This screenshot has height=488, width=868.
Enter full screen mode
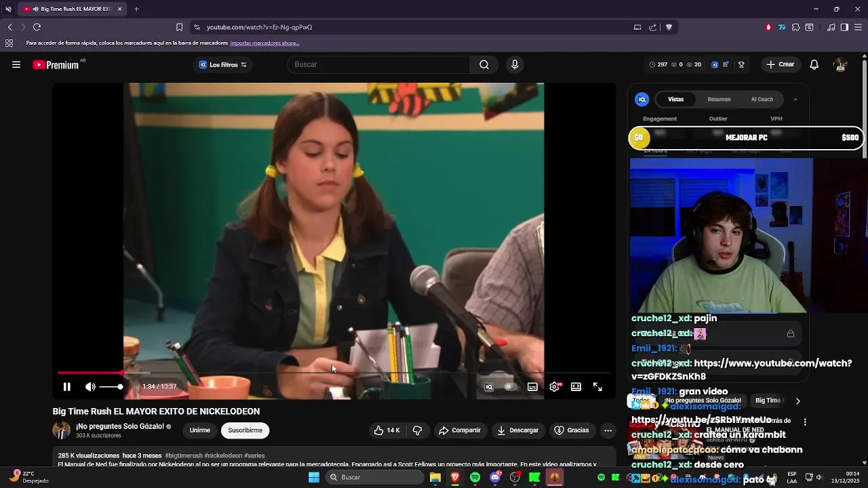(x=597, y=387)
